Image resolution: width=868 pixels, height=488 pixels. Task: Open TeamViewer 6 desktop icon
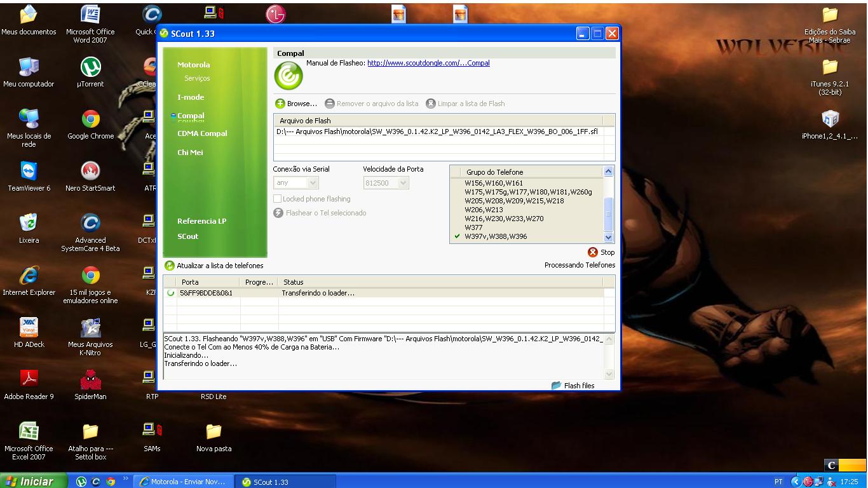click(29, 177)
